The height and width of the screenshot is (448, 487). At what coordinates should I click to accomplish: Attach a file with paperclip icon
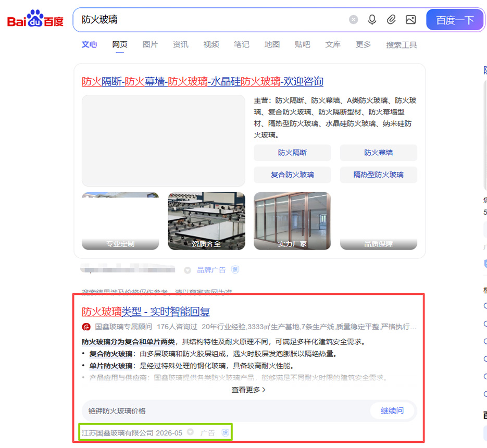pos(391,20)
